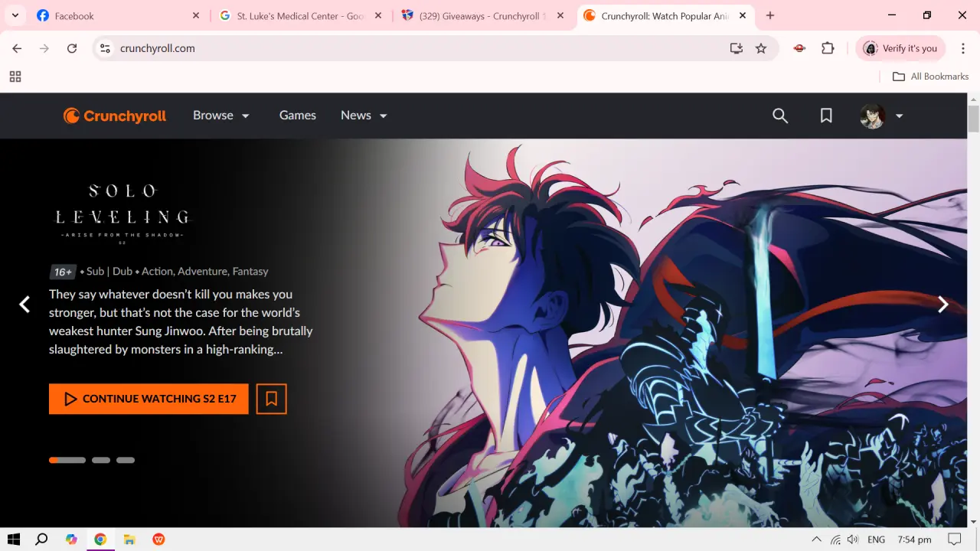The height and width of the screenshot is (551, 980).
Task: Click Continue Watching S2 E17 button
Action: click(149, 399)
